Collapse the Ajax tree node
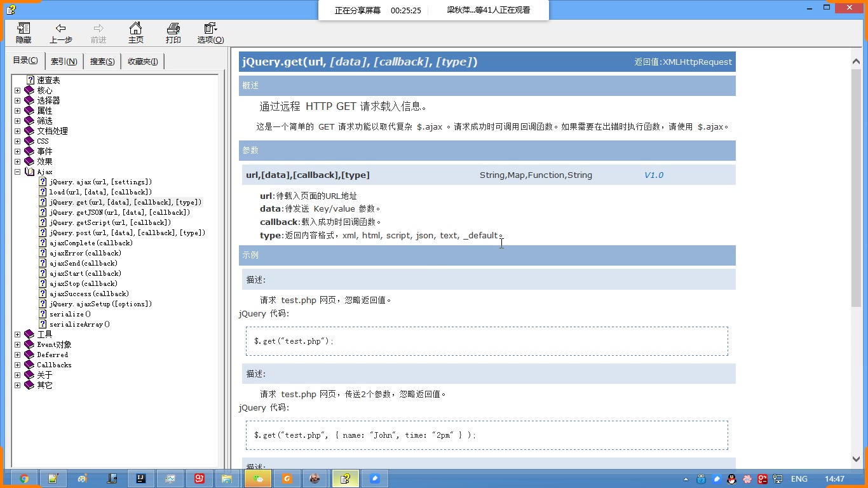This screenshot has height=488, width=868. [18, 172]
